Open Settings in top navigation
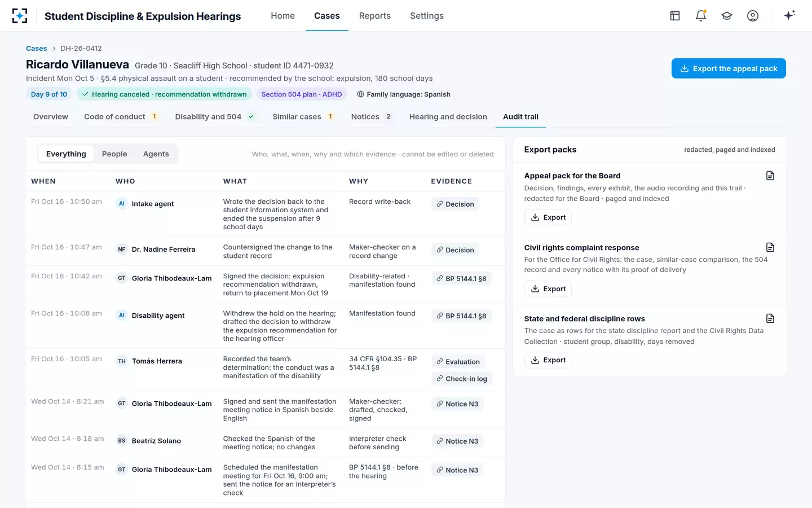The width and height of the screenshot is (812, 508). (x=427, y=16)
